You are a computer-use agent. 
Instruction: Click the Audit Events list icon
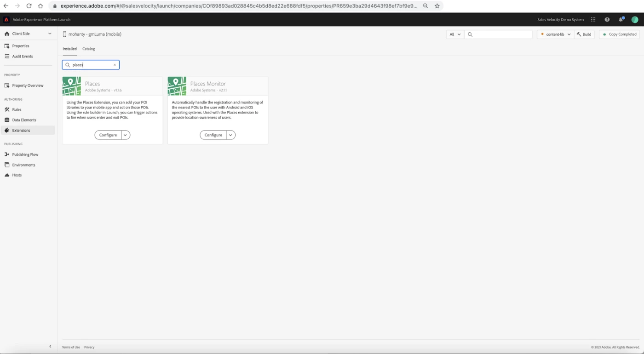click(7, 56)
